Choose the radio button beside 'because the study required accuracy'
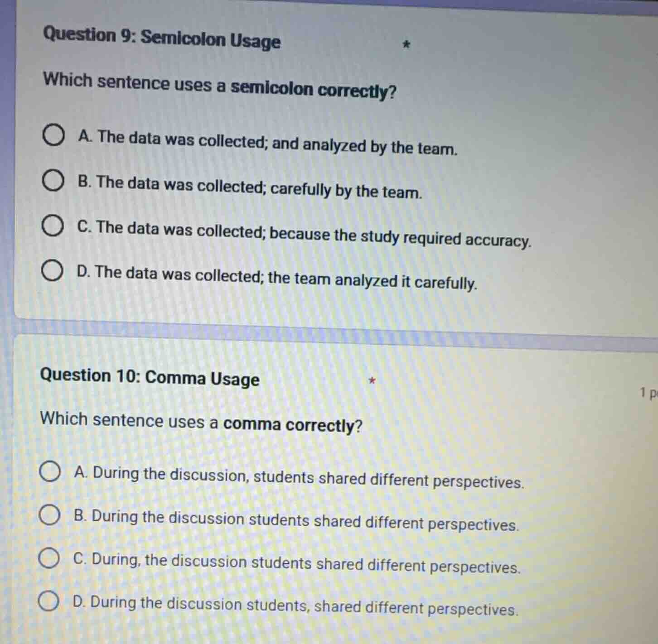This screenshot has height=644, width=658. click(x=53, y=227)
